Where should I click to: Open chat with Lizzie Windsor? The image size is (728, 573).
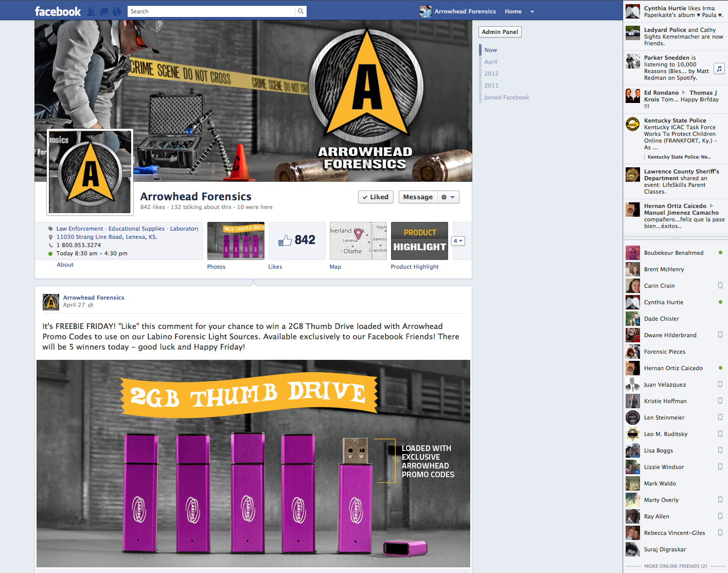point(675,467)
